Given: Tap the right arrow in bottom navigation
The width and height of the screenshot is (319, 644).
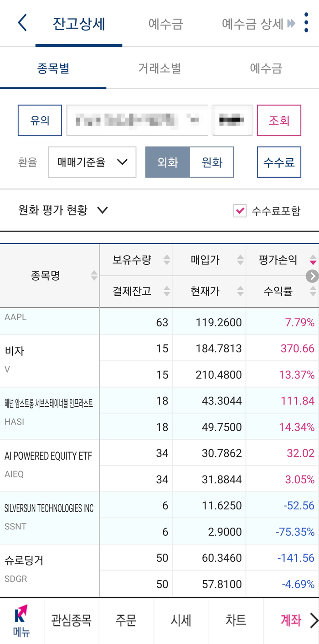Looking at the screenshot, I should (314, 621).
